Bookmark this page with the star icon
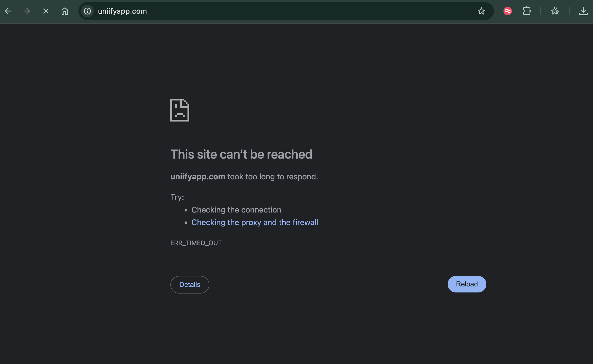 click(x=481, y=11)
